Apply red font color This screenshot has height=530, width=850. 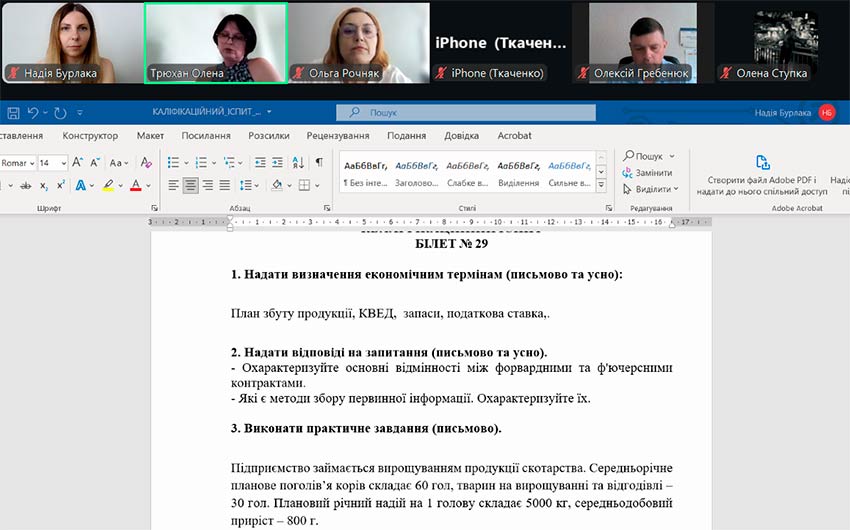[x=136, y=185]
